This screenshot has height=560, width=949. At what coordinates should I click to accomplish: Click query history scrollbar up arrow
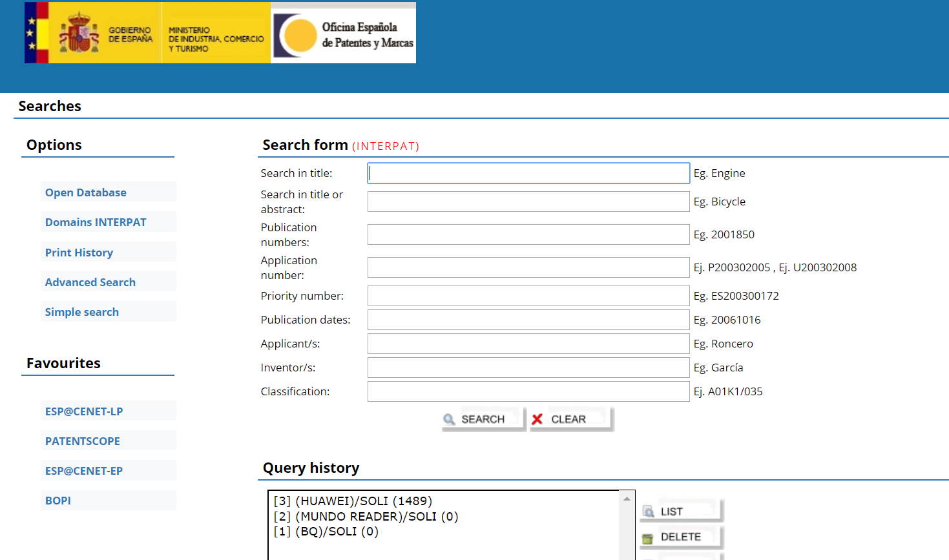click(627, 499)
